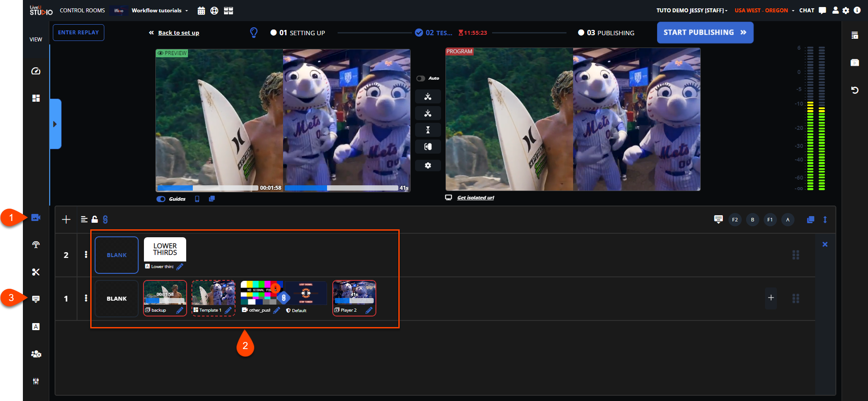This screenshot has width=868, height=401.
Task: Toggle the F1 shortcut button
Action: coord(770,220)
